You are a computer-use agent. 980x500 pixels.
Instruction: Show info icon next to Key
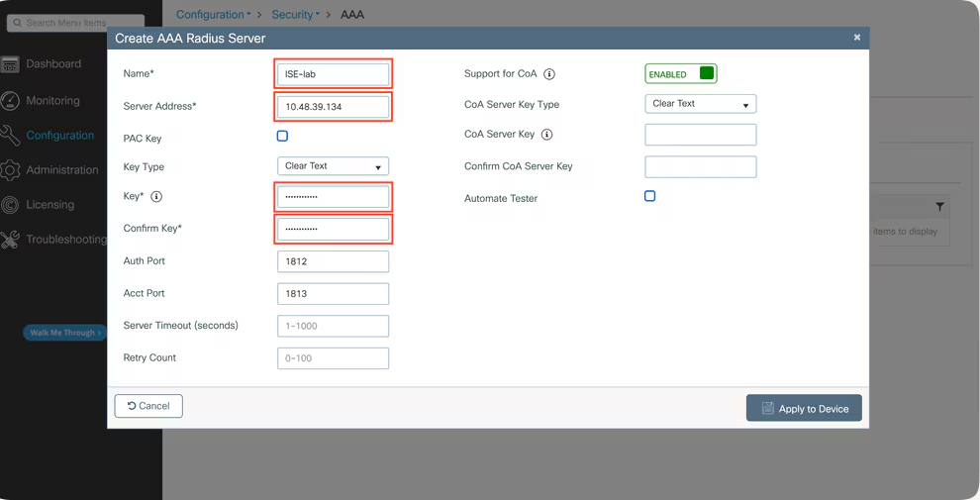pyautogui.click(x=156, y=197)
